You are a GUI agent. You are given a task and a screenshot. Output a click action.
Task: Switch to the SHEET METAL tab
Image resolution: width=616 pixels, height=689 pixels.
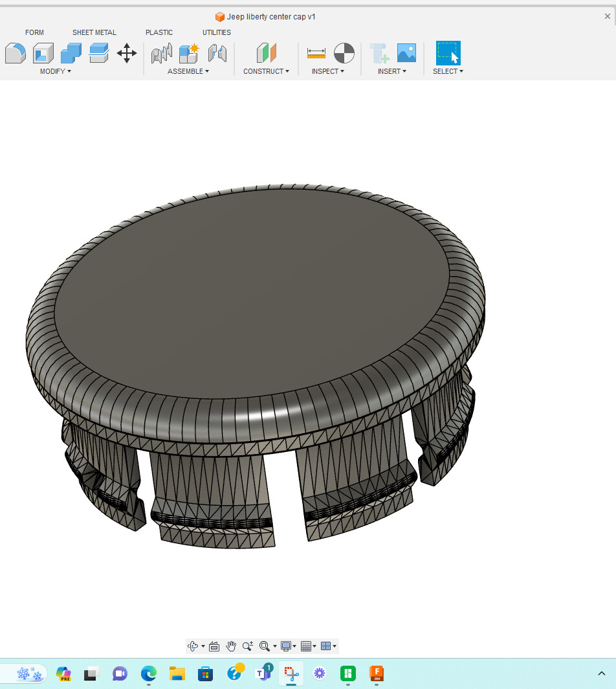pyautogui.click(x=94, y=32)
